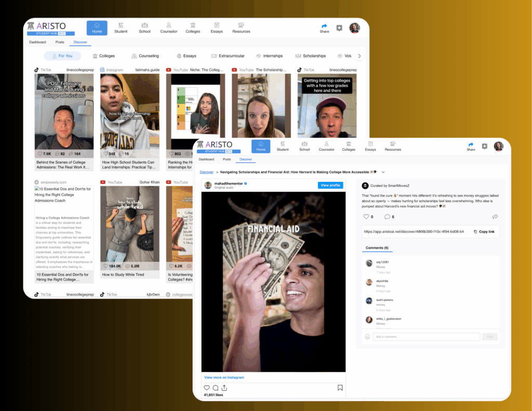This screenshot has height=411, width=532.
Task: Open Student in the post detail window
Action: (283, 147)
